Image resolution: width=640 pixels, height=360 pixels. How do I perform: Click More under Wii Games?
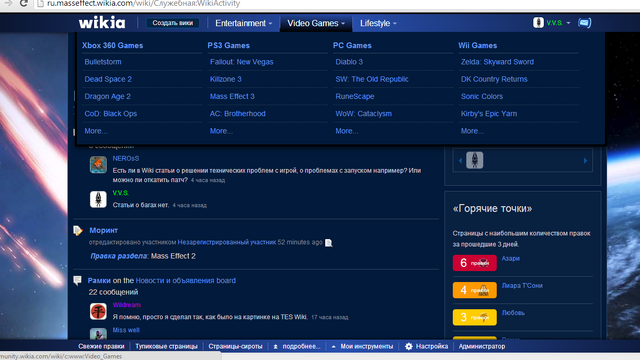point(472,131)
